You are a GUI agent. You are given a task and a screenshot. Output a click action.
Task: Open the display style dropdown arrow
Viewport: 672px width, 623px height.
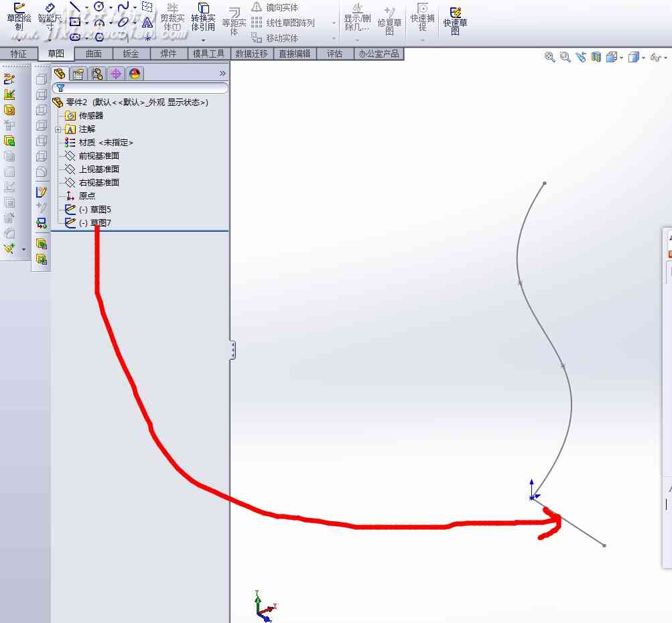tap(644, 58)
